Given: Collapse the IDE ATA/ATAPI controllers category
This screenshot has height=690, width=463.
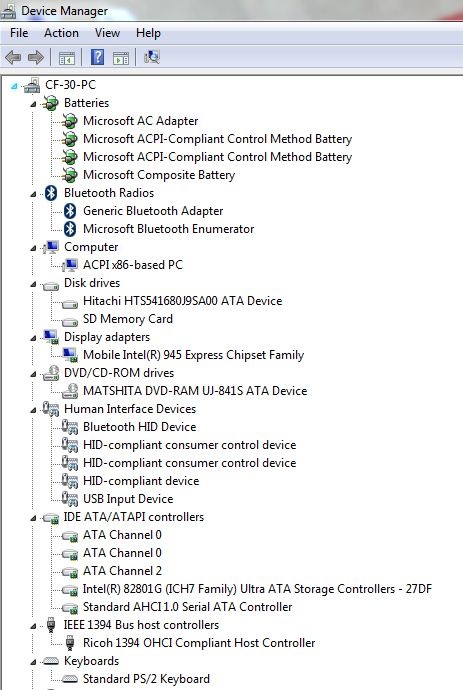Looking at the screenshot, I should [33, 518].
